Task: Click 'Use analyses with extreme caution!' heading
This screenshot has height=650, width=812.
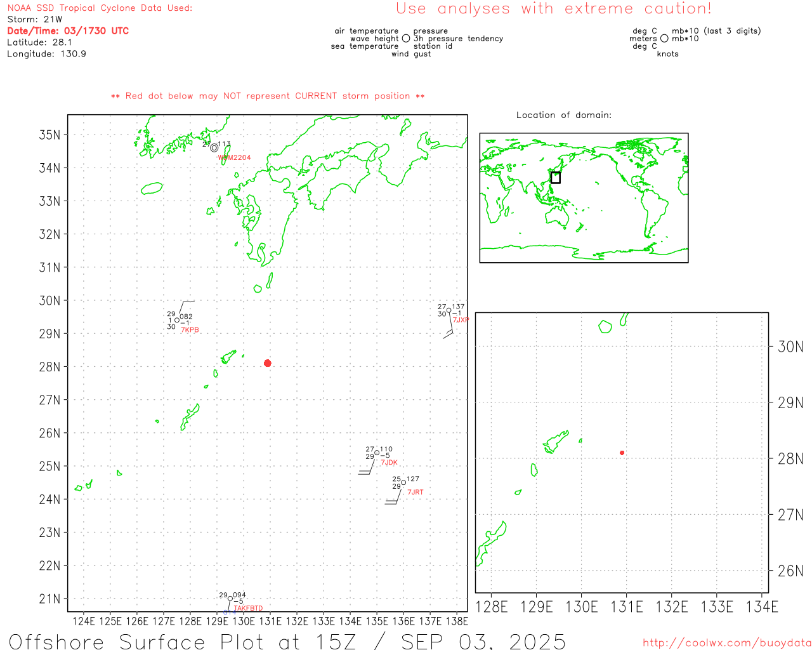Action: coord(554,9)
